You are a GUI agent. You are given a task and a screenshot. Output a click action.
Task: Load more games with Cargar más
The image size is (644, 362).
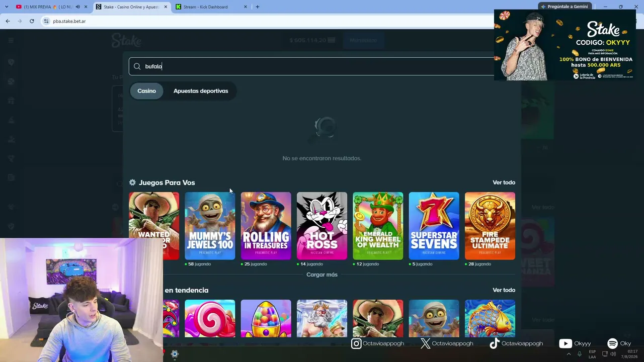[x=322, y=275]
